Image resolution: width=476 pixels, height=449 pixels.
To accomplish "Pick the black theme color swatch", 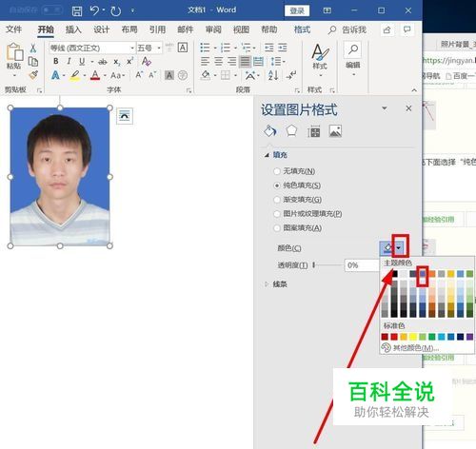I will (x=394, y=274).
